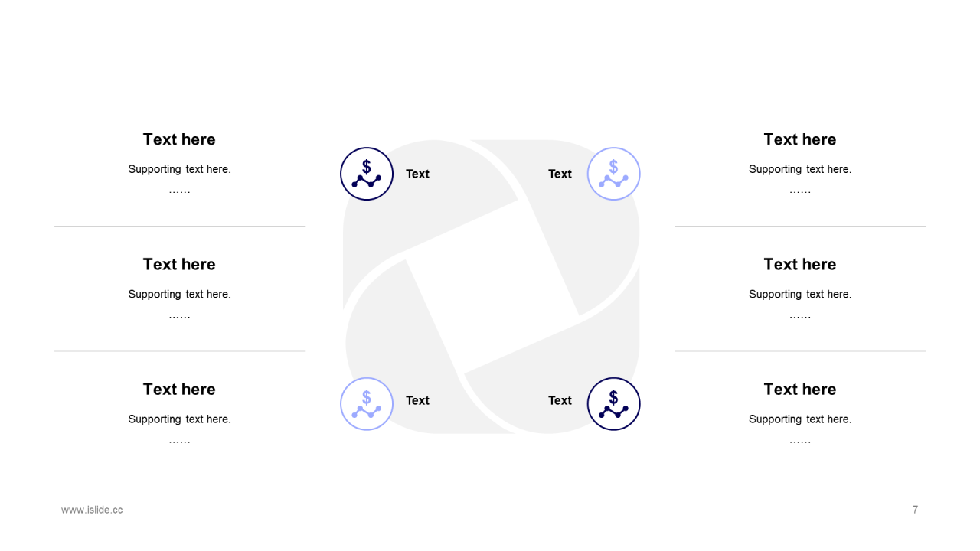980x551 pixels.
Task: Click the top 'Text here' heading in left column
Action: point(179,139)
